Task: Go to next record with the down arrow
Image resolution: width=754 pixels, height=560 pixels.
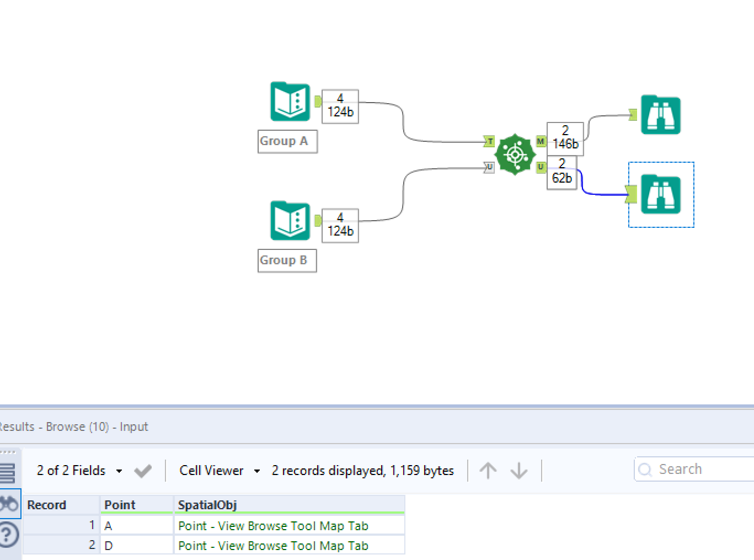Action: coord(519,471)
